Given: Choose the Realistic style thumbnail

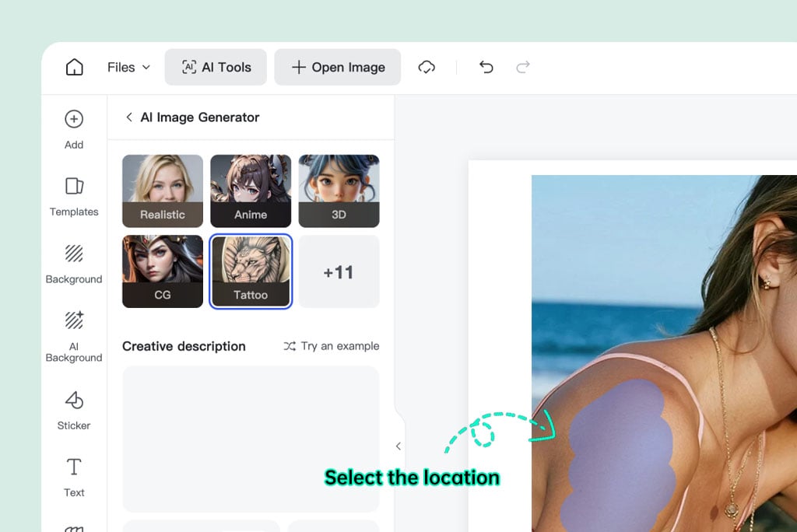Looking at the screenshot, I should click(x=163, y=191).
